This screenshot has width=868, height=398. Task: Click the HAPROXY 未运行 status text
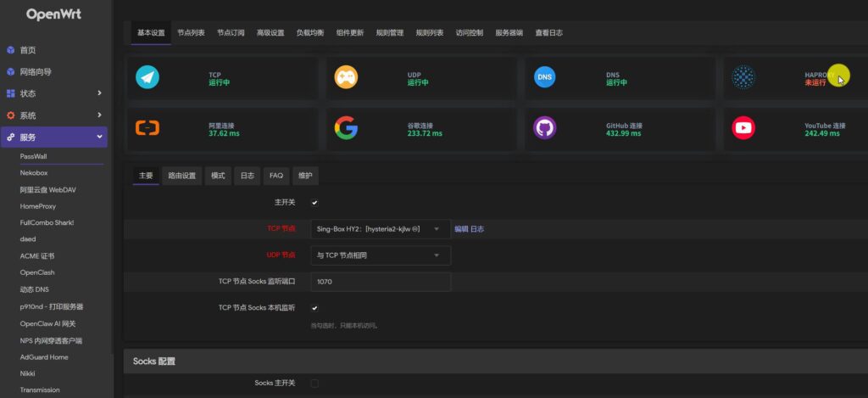coord(815,82)
